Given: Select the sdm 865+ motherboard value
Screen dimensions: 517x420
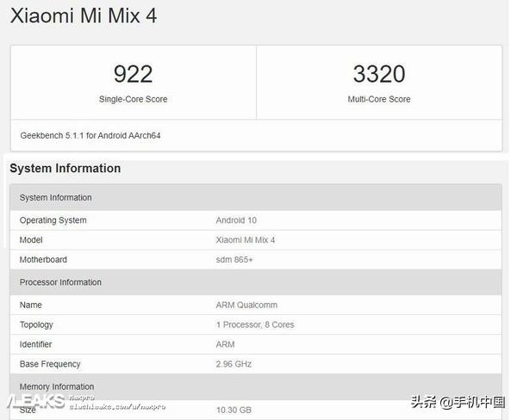Looking at the screenshot, I should tap(234, 260).
